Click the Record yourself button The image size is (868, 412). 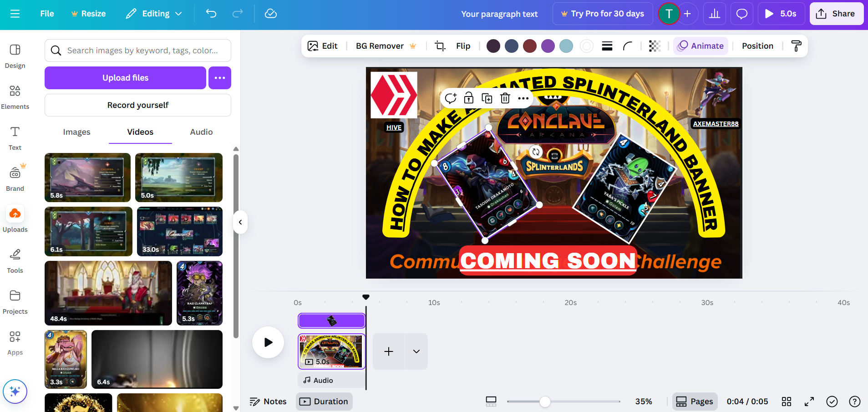pos(138,105)
